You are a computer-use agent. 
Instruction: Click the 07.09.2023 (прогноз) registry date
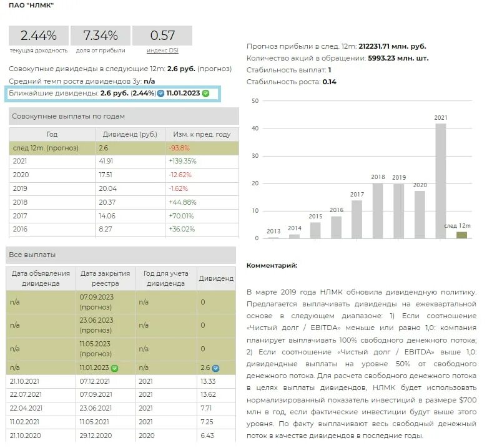[96, 302]
